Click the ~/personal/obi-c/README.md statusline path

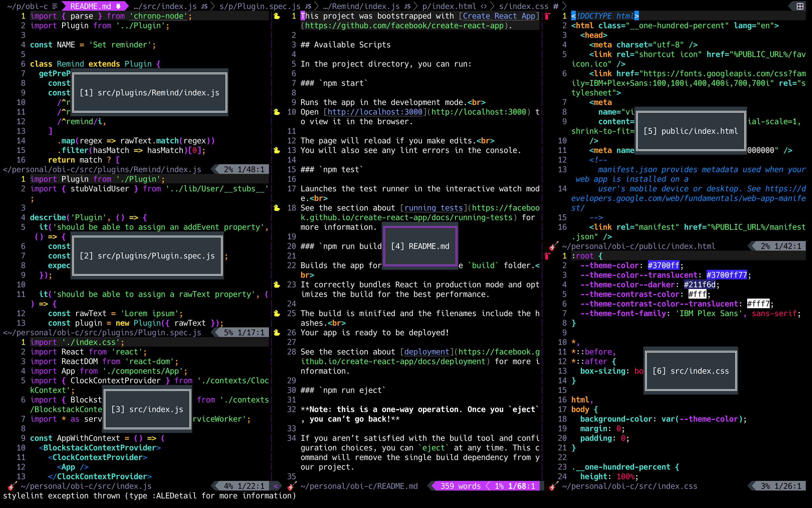(x=359, y=486)
